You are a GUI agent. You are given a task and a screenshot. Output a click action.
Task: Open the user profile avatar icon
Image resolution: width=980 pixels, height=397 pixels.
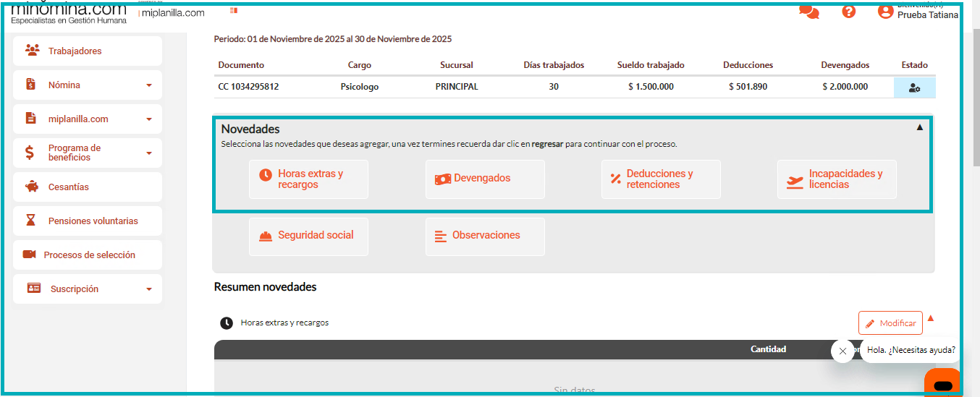pyautogui.click(x=885, y=12)
